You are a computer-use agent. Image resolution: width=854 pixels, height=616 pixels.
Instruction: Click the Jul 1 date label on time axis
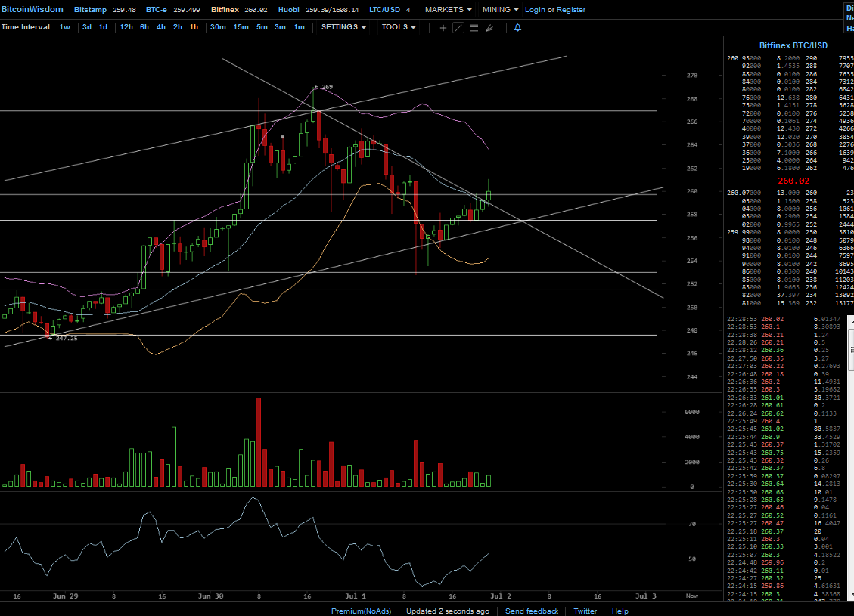(x=356, y=596)
